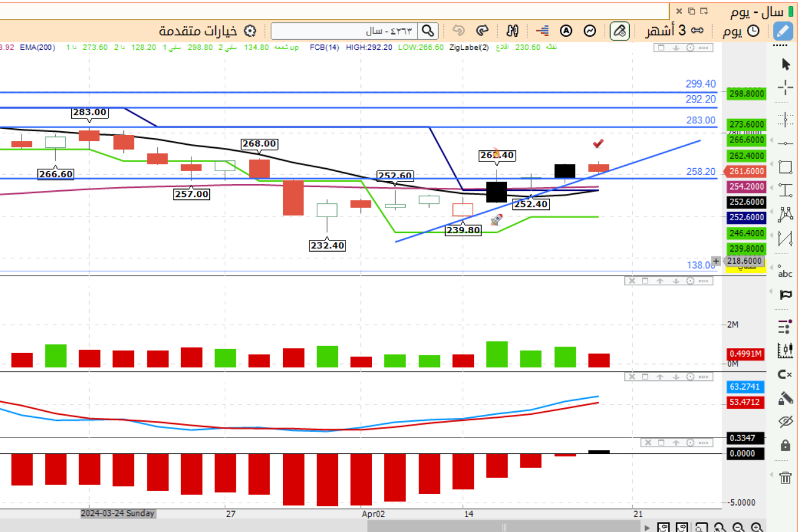Screen dimensions: 801x532
Task: Click the 261.6000 current price label
Action: pyautogui.click(x=745, y=171)
